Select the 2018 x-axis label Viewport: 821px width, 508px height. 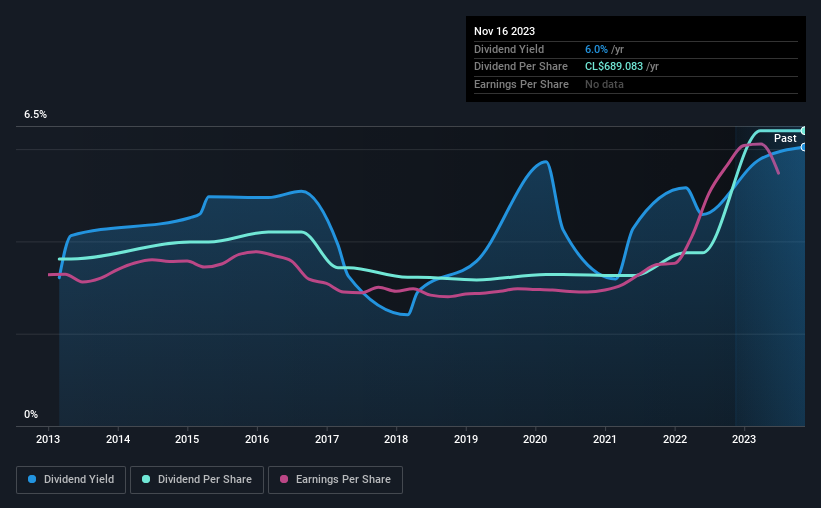pyautogui.click(x=396, y=439)
